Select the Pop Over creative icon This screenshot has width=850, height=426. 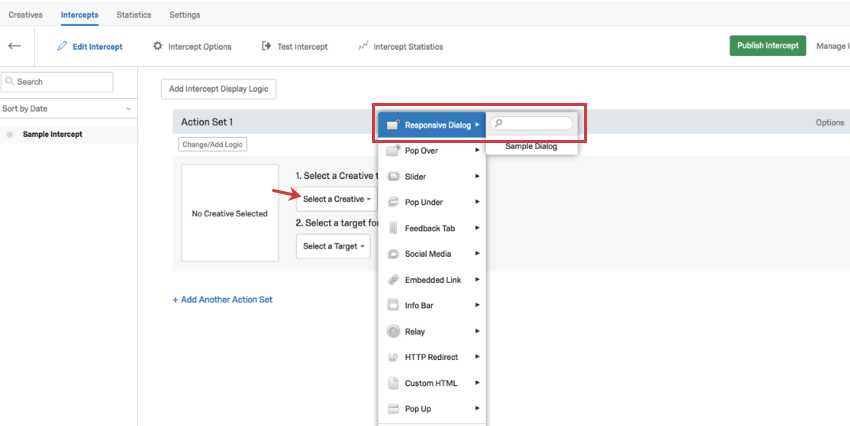(393, 150)
